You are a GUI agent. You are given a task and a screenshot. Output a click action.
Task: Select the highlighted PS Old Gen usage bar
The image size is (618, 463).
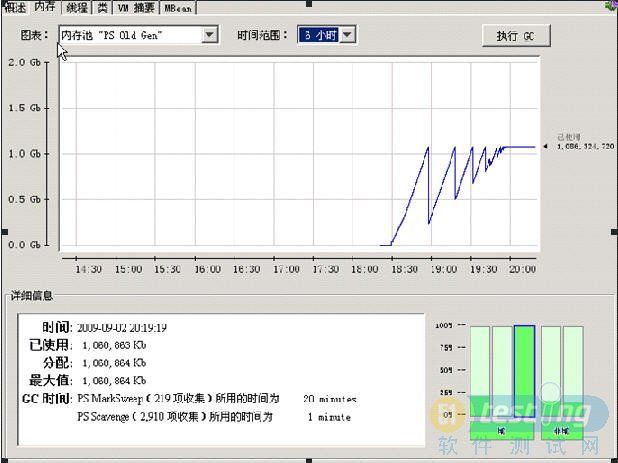(x=524, y=371)
